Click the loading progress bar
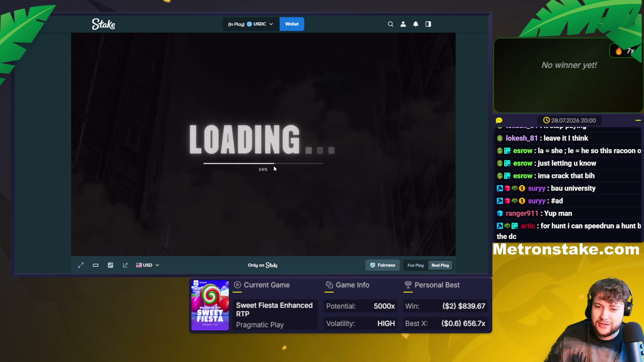 [x=263, y=164]
